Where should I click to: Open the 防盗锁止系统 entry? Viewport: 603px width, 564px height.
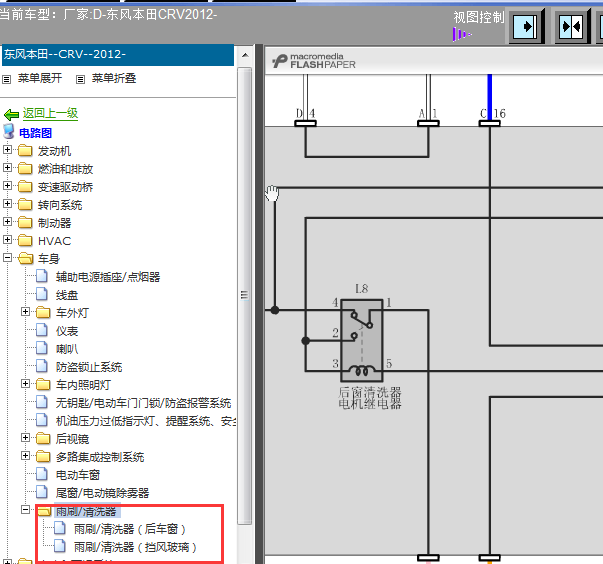89,367
